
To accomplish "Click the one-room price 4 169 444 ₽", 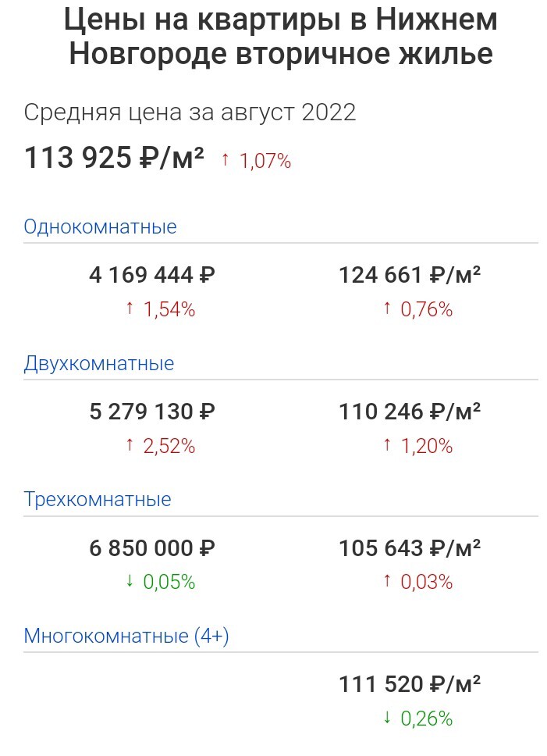I will click(x=152, y=276).
